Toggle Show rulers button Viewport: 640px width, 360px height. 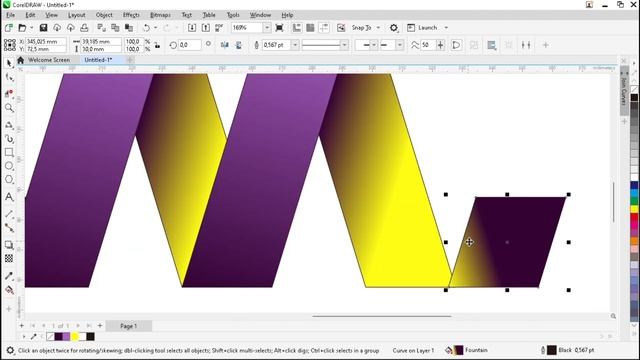pyautogui.click(x=297, y=28)
